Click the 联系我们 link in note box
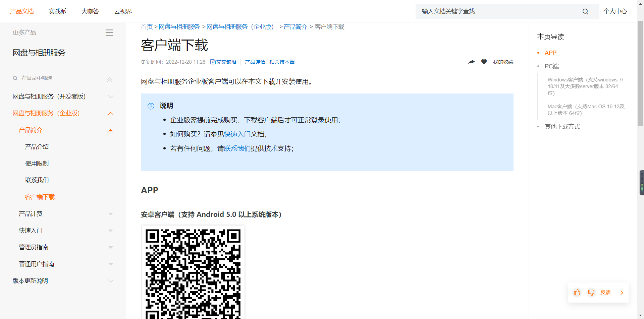644x319 pixels. click(237, 149)
